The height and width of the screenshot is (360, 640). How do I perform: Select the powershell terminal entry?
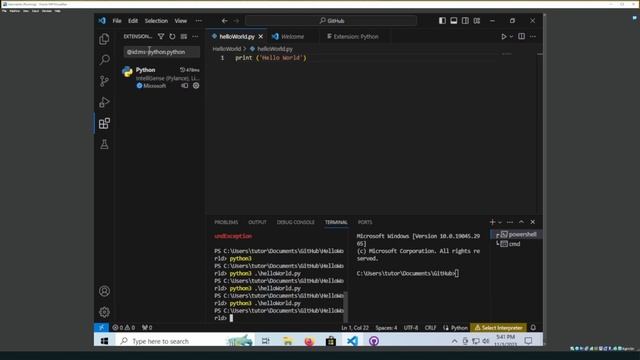516,234
